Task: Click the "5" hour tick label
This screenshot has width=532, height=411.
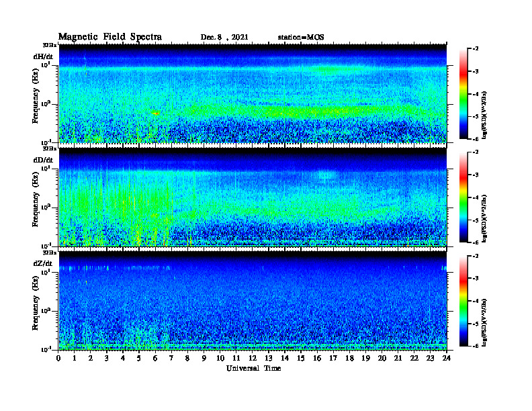Action: 139,358
